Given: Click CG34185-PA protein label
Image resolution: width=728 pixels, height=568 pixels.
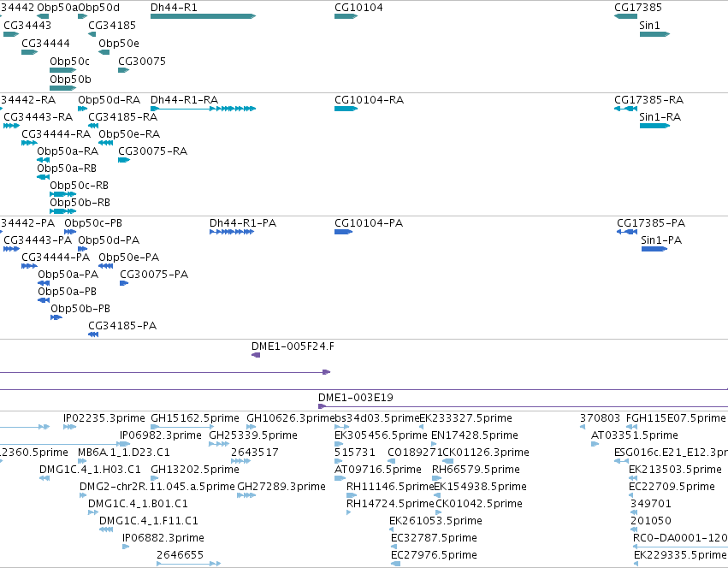Looking at the screenshot, I should (122, 326).
